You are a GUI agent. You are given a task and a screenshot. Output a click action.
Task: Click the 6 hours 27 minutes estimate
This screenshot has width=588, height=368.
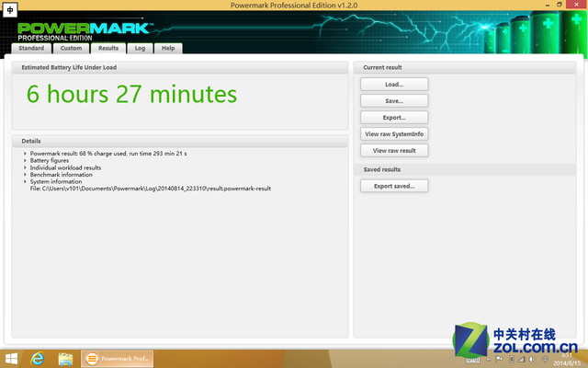click(131, 94)
